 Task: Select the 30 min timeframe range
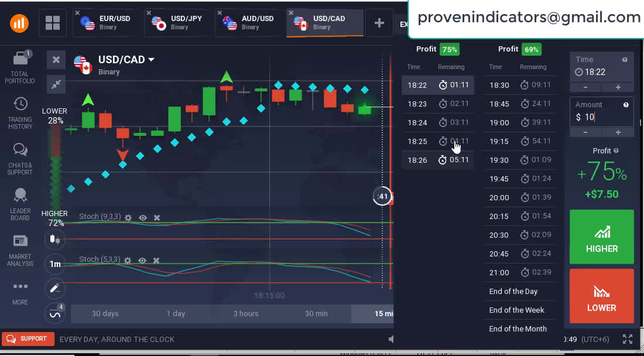click(x=316, y=313)
